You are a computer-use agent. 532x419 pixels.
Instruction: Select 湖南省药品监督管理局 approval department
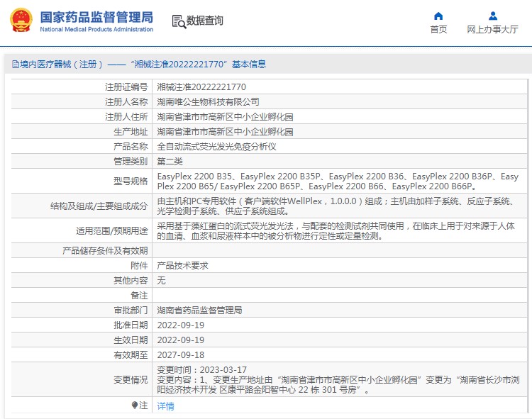click(199, 311)
